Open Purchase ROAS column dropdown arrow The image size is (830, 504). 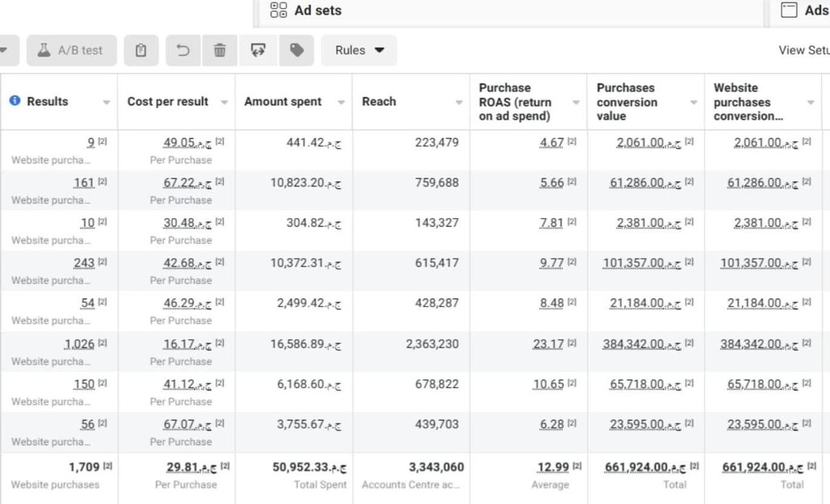click(576, 102)
